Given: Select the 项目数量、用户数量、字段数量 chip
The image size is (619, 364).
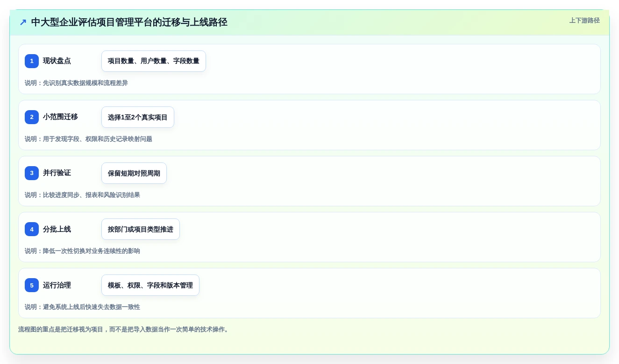Looking at the screenshot, I should coord(154,61).
